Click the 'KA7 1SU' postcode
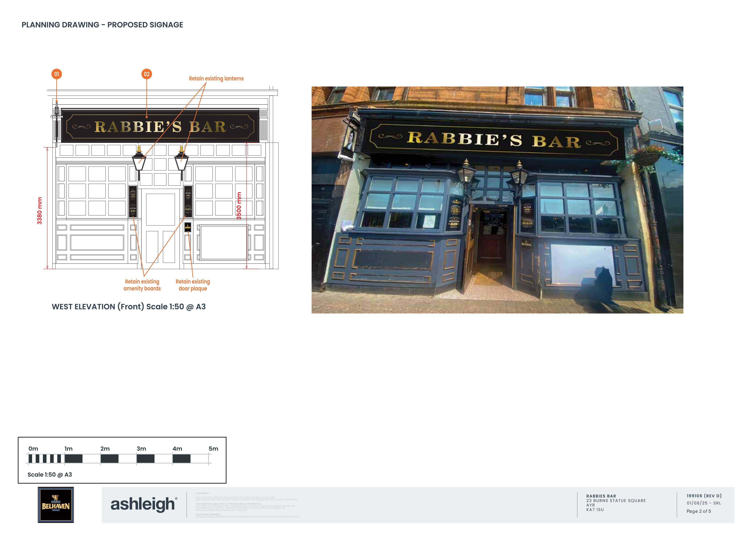The image size is (756, 535). (595, 510)
